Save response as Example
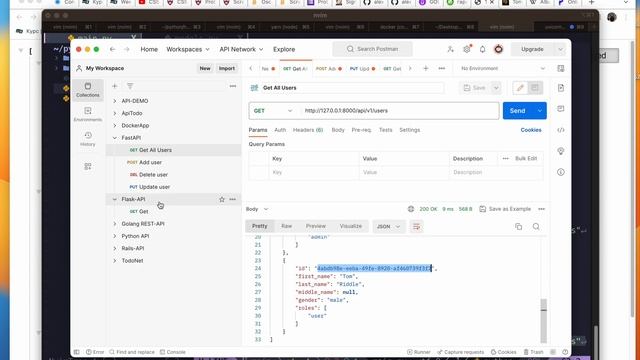This screenshot has width=640, height=360. [505, 209]
